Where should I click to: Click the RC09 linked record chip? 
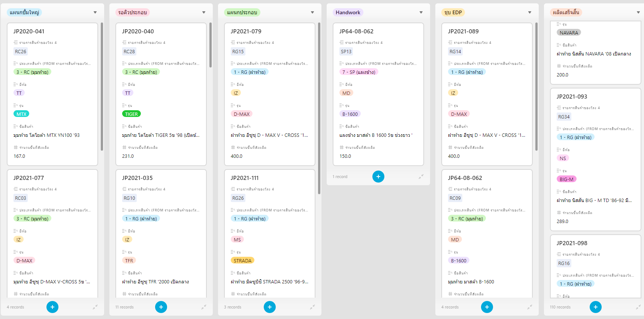click(455, 198)
